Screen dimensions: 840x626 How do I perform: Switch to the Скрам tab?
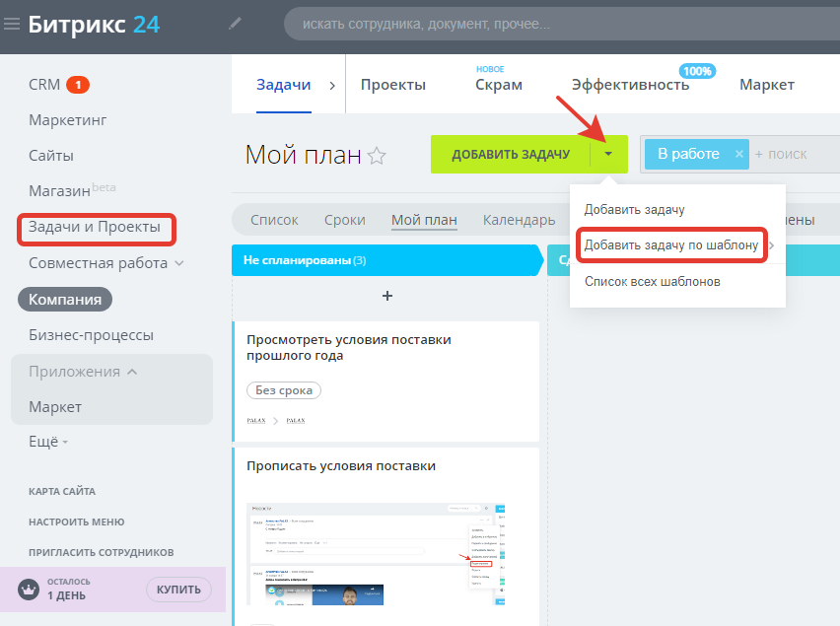pos(499,85)
